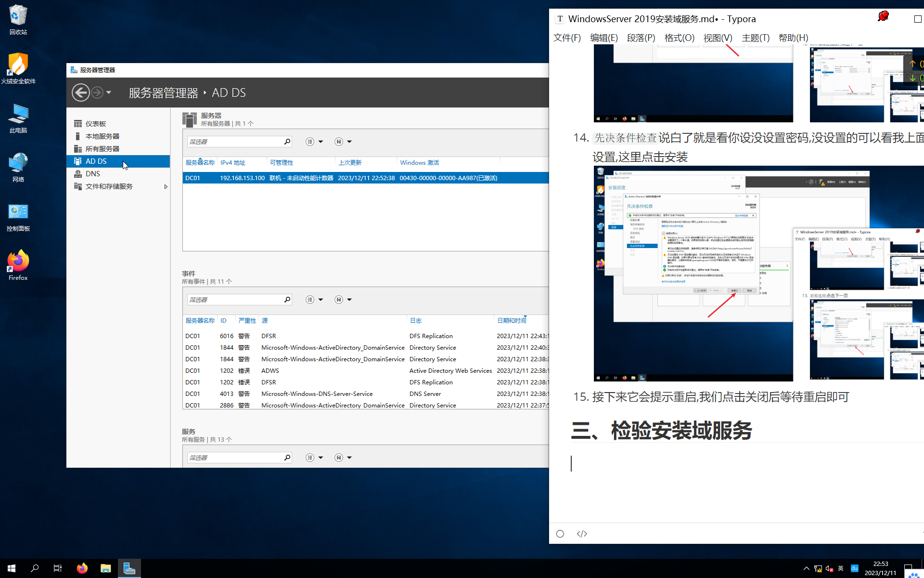
Task: Click the back arrow in Server Manager
Action: pos(81,92)
